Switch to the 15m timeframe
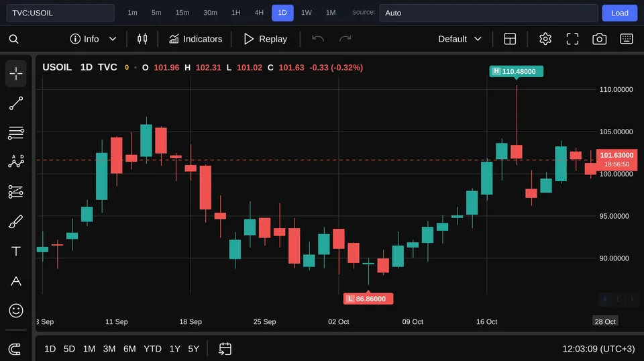 182,13
